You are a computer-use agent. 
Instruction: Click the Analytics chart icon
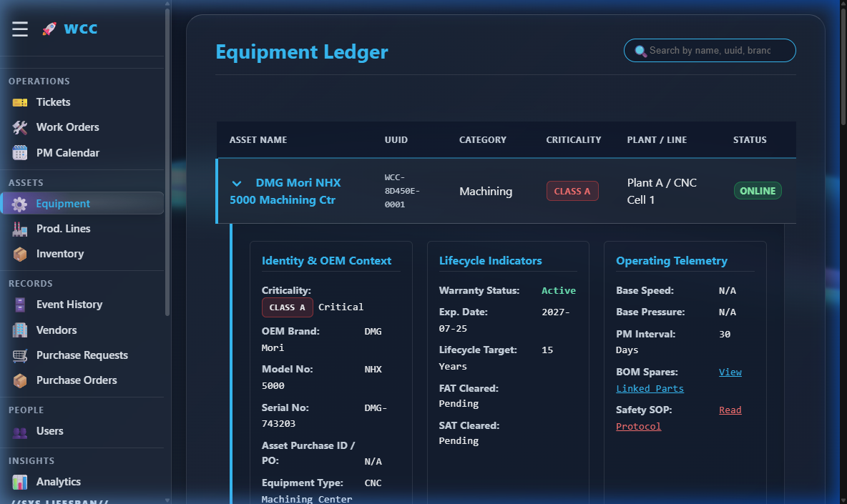[x=20, y=482]
